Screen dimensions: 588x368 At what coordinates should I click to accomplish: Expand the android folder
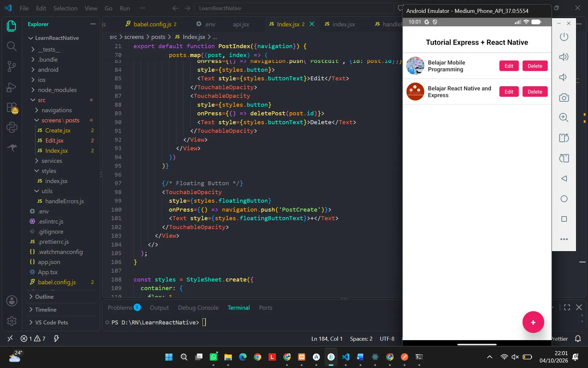coord(48,70)
